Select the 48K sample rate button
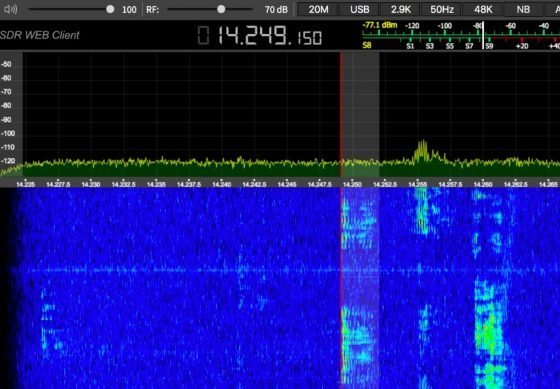 [483, 9]
